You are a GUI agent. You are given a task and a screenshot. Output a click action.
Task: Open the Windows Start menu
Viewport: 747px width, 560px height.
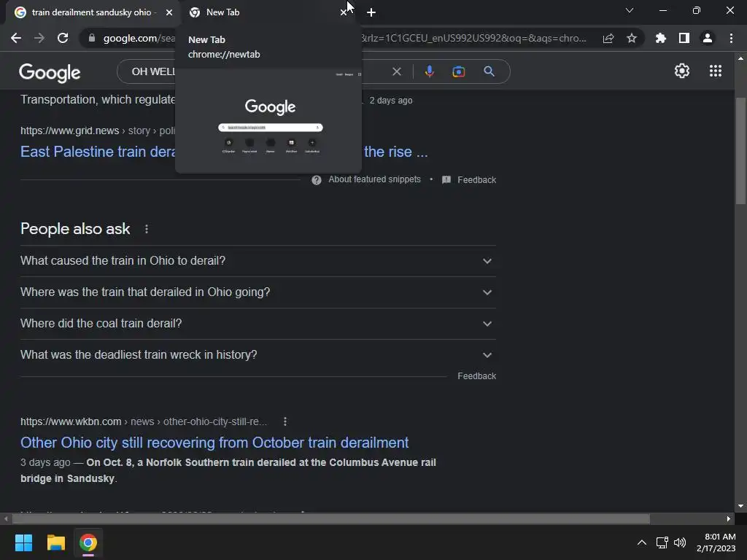pyautogui.click(x=23, y=542)
